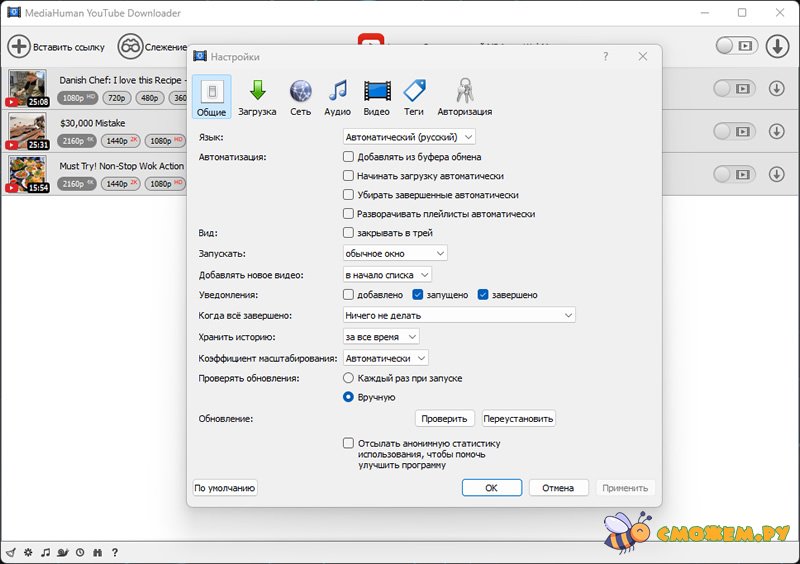Viewport: 800px width, 564px height.
Task: Toggle the switch at top right of main toolbar
Action: point(736,46)
